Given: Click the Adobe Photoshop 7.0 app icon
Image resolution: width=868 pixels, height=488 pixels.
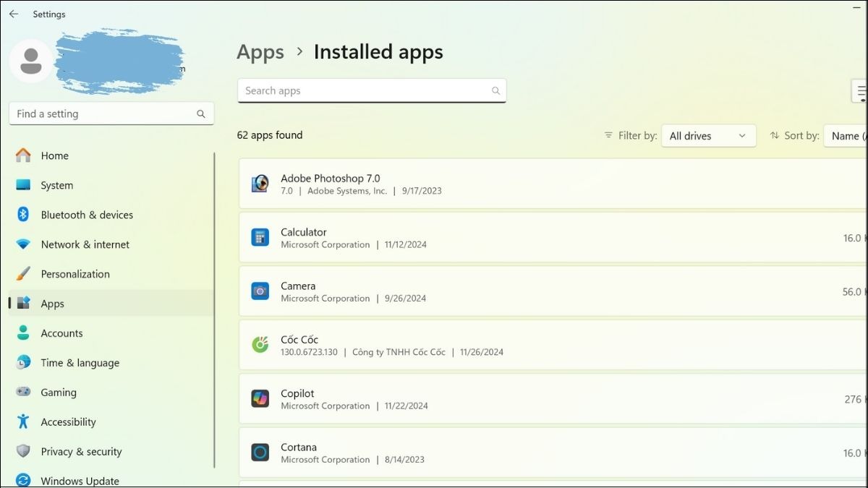Looking at the screenshot, I should tap(260, 184).
